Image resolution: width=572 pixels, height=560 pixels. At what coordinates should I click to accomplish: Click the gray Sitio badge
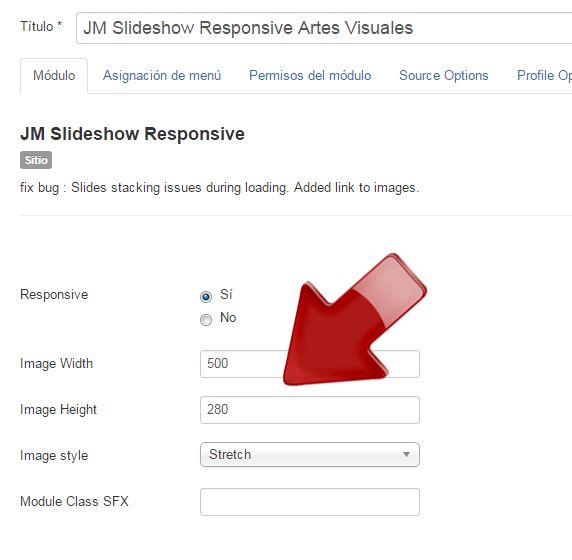36,160
